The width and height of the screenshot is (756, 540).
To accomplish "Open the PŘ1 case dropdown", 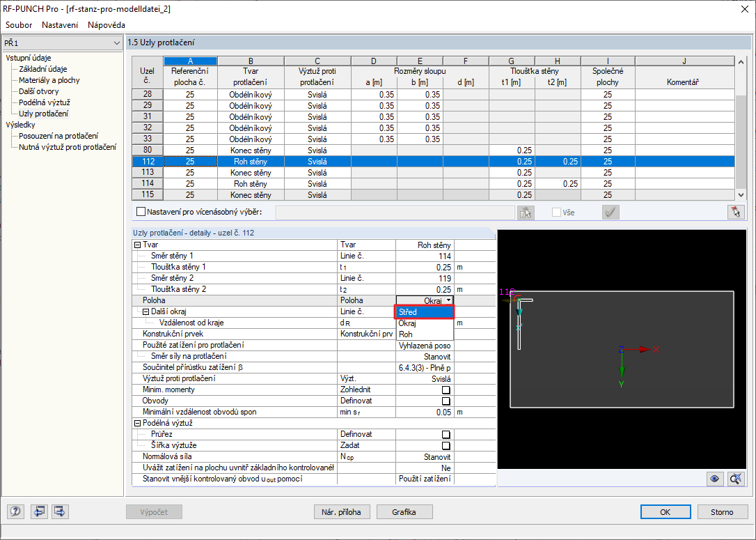I will click(116, 43).
